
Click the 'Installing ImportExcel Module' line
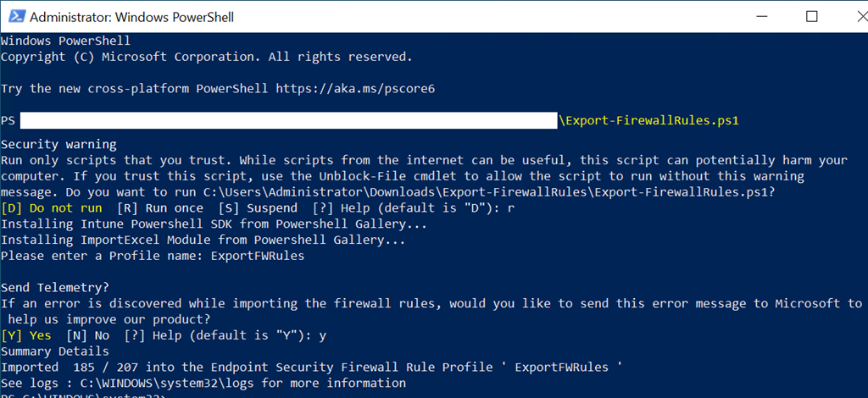point(202,240)
